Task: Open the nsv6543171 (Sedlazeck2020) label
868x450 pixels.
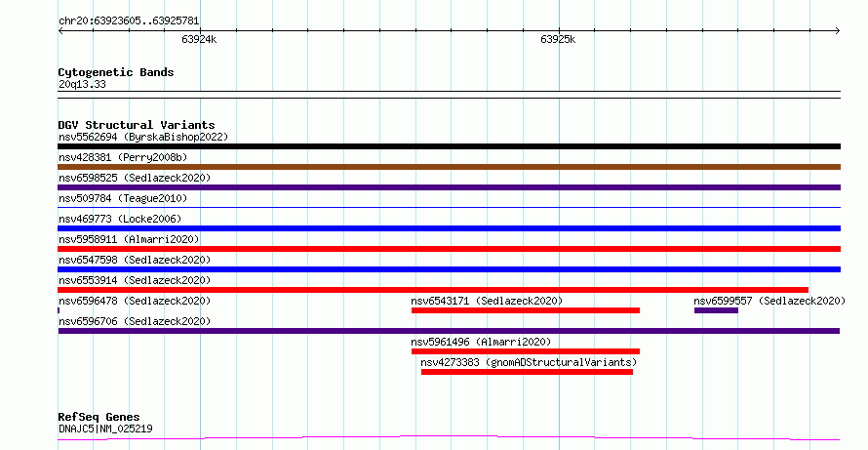Action: (x=487, y=301)
